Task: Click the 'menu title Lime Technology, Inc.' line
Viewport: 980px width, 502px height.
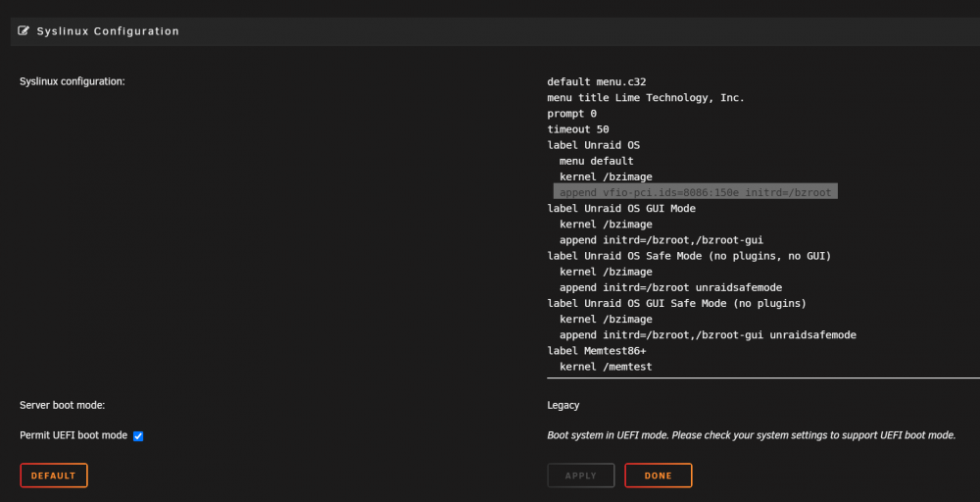Action: pyautogui.click(x=646, y=97)
